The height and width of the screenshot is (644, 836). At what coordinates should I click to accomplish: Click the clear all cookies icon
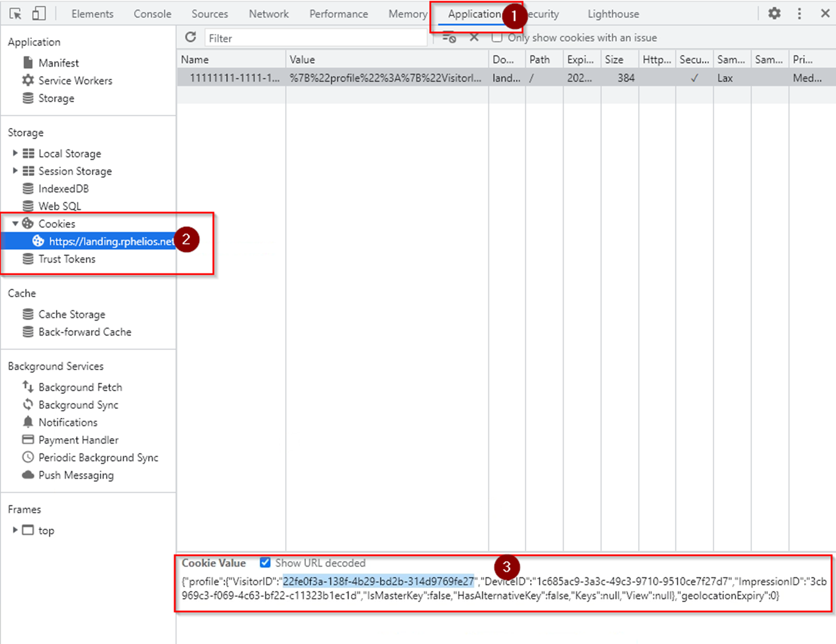click(449, 38)
